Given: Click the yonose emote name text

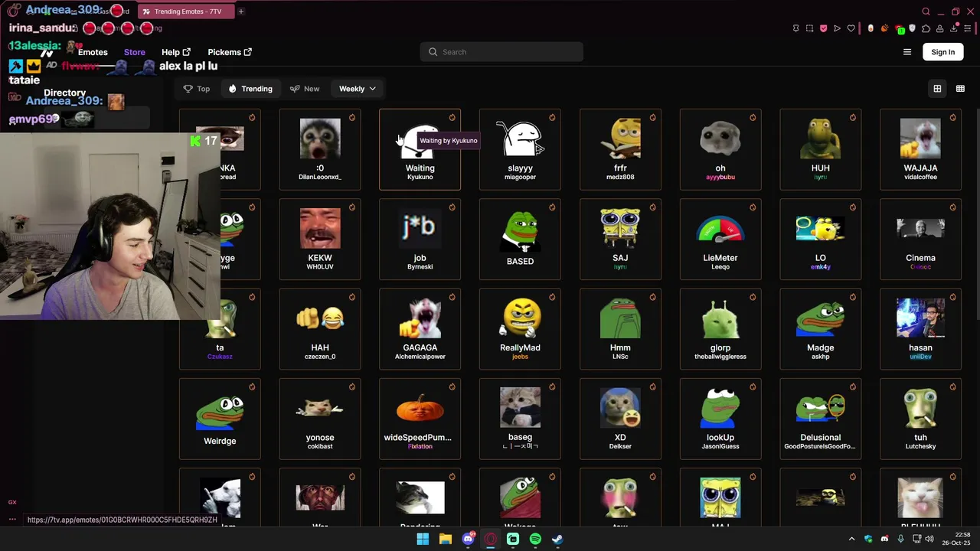Looking at the screenshot, I should tap(320, 438).
